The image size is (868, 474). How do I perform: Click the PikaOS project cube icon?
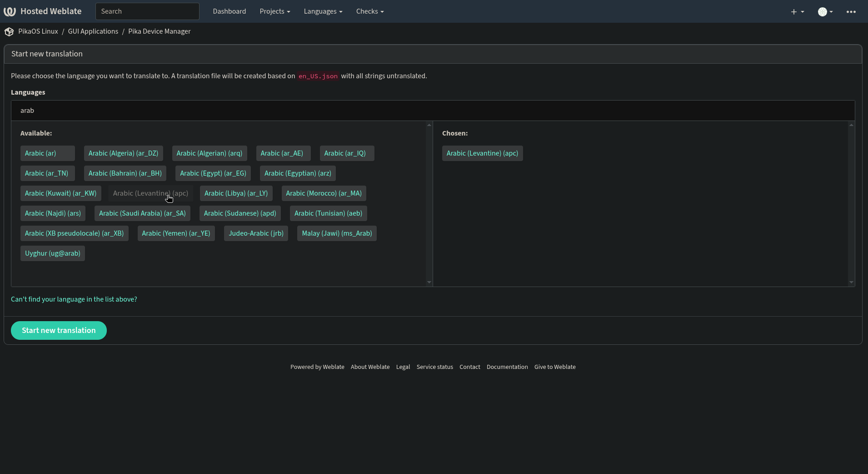coord(9,32)
